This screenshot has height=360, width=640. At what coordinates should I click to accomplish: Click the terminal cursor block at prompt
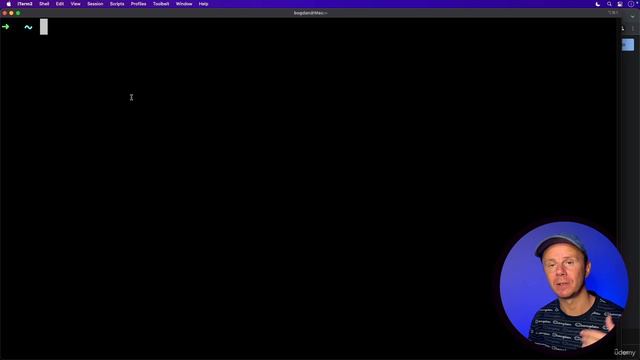(44, 27)
